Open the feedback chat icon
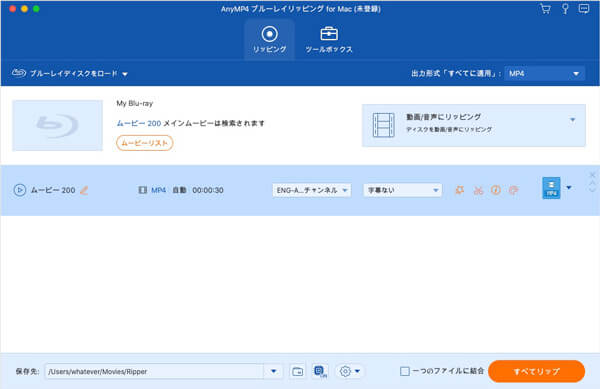 (584, 8)
